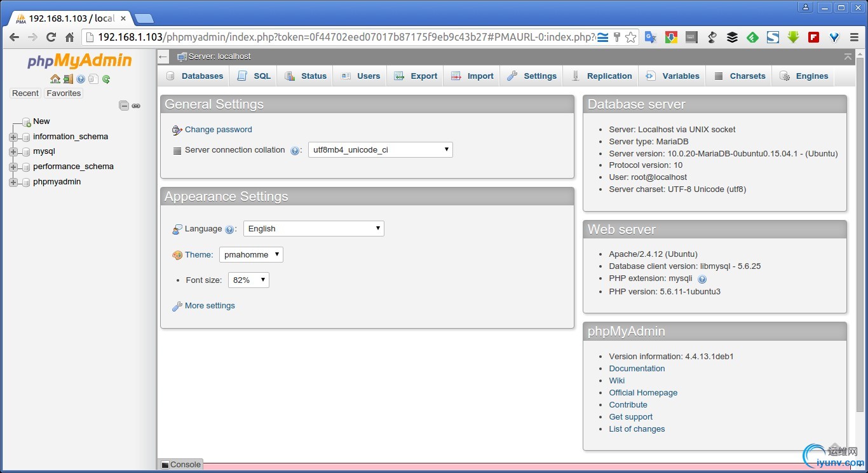The image size is (868, 473).
Task: Click the Buffer stacked layers extension icon
Action: [x=732, y=38]
